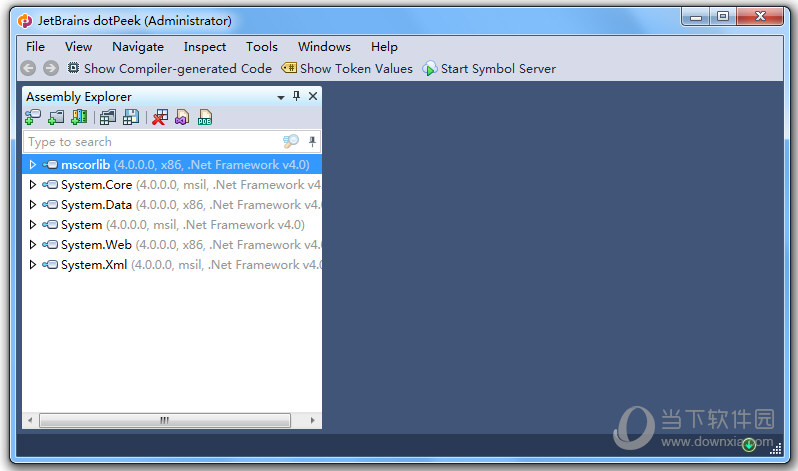Toggle auto-hide pin of Assembly Explorer panel

296,96
